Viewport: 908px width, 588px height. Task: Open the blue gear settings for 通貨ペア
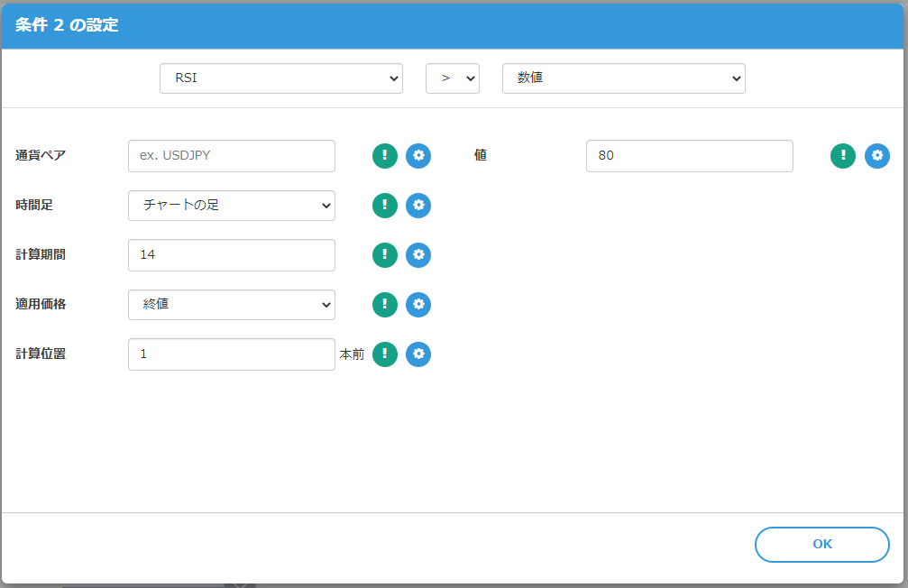pyautogui.click(x=418, y=156)
